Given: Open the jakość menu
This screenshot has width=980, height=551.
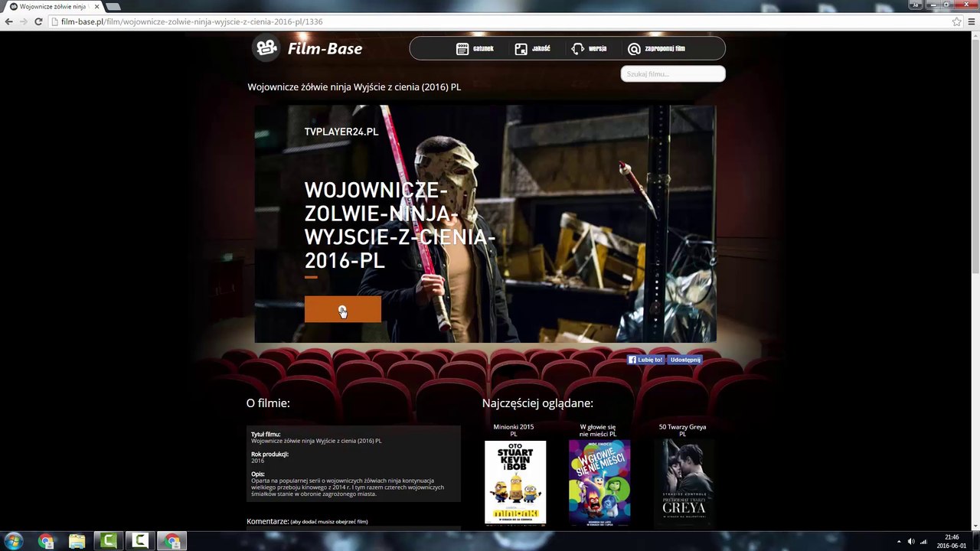Looking at the screenshot, I should click(x=532, y=48).
